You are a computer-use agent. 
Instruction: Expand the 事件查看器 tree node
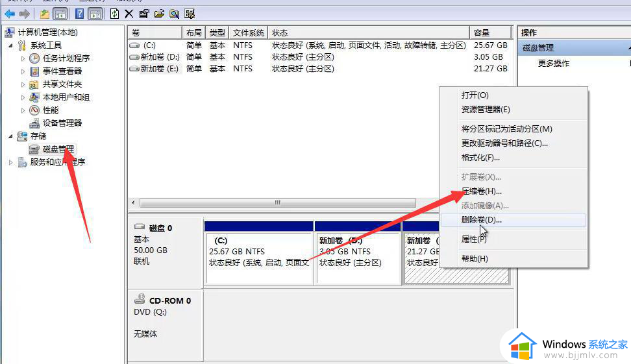click(23, 71)
